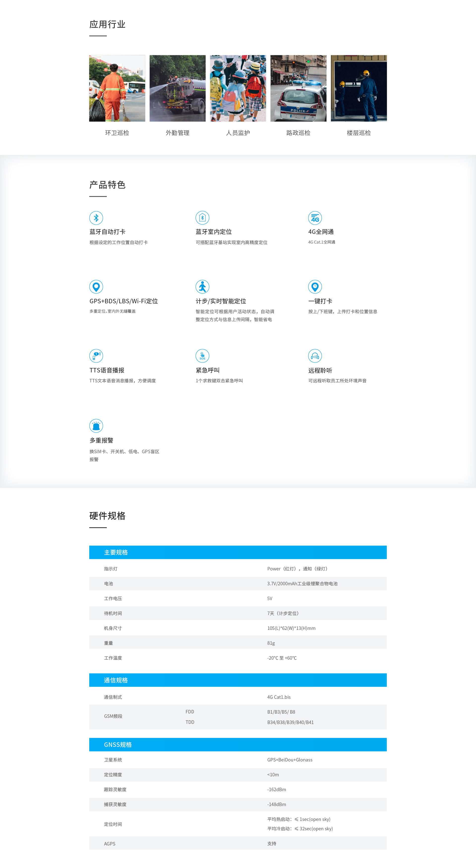
Task: Click the TDD band label
Action: click(190, 722)
